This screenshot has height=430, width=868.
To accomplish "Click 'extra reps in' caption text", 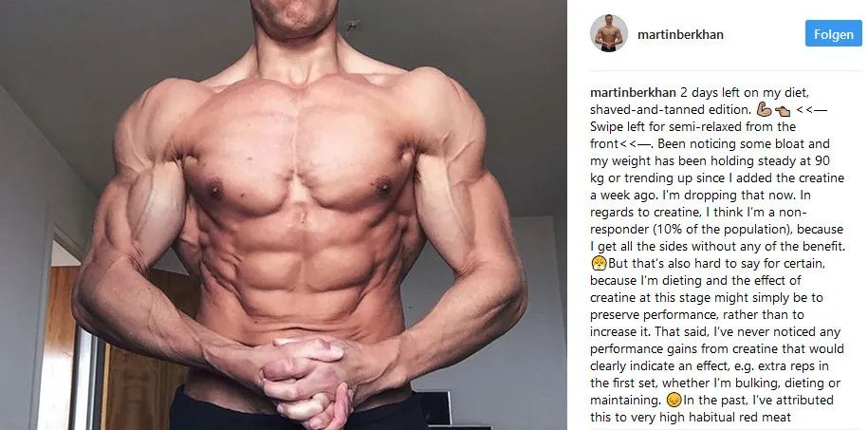I will [792, 365].
